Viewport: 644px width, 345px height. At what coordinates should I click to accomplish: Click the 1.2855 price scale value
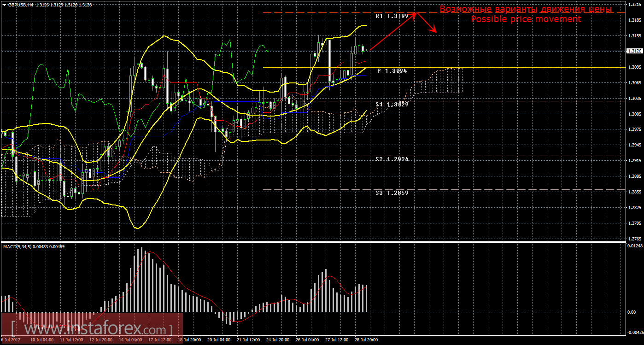click(635, 192)
